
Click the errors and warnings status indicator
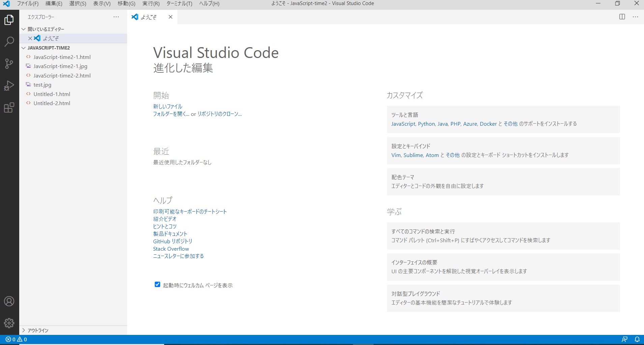[x=16, y=339]
